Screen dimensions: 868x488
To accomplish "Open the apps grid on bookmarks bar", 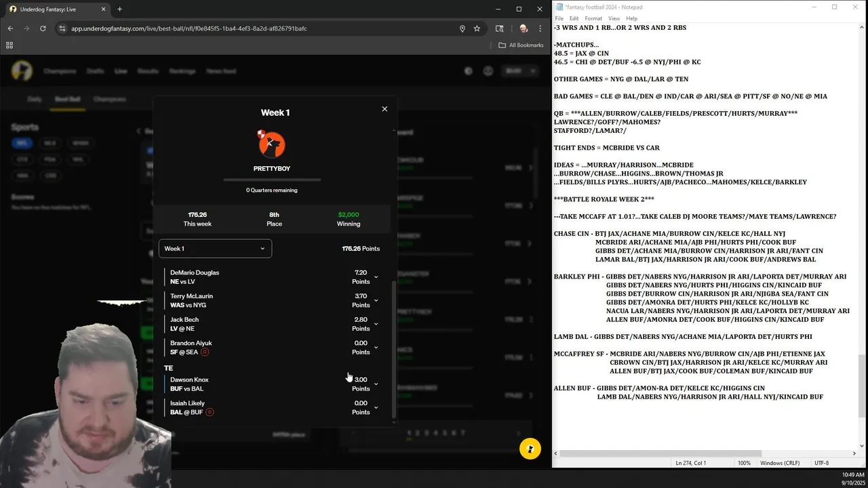I will pos(9,45).
